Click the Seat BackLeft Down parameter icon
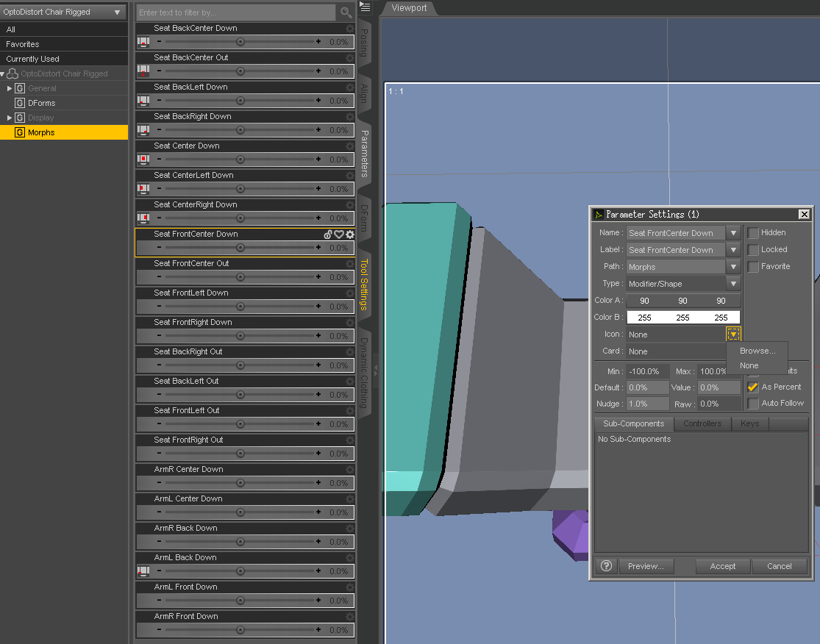This screenshot has width=820, height=644. pos(143,101)
